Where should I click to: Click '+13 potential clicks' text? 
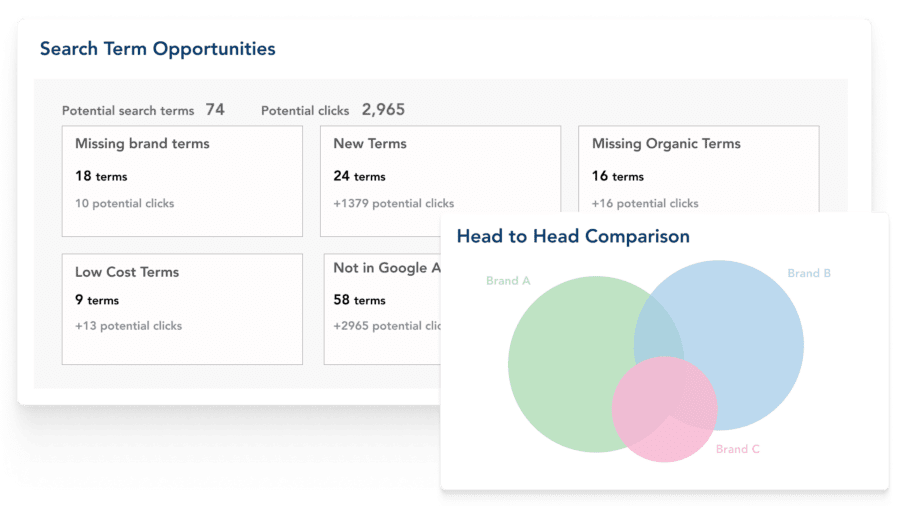pos(129,326)
